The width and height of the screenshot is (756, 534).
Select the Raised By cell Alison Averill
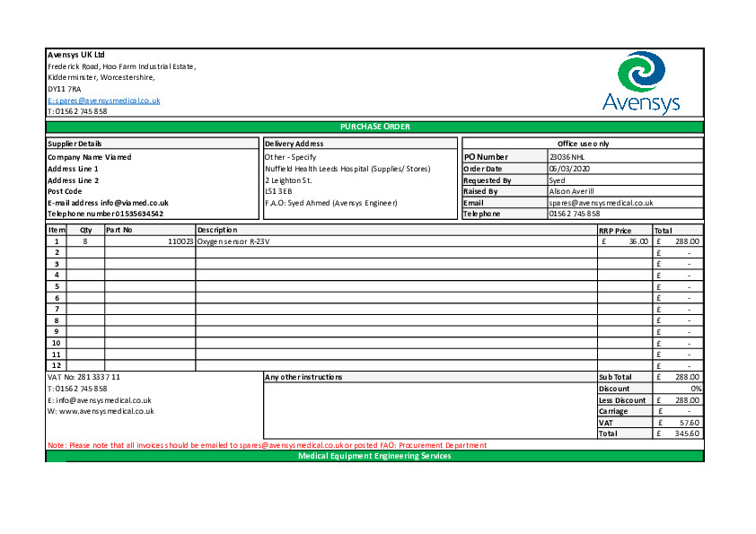tap(572, 191)
